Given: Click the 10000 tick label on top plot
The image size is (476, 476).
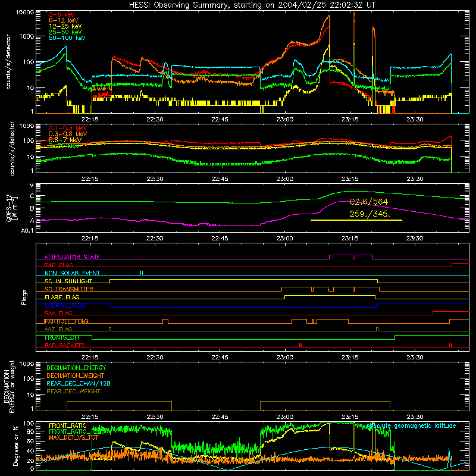Looking at the screenshot, I should point(25,12).
